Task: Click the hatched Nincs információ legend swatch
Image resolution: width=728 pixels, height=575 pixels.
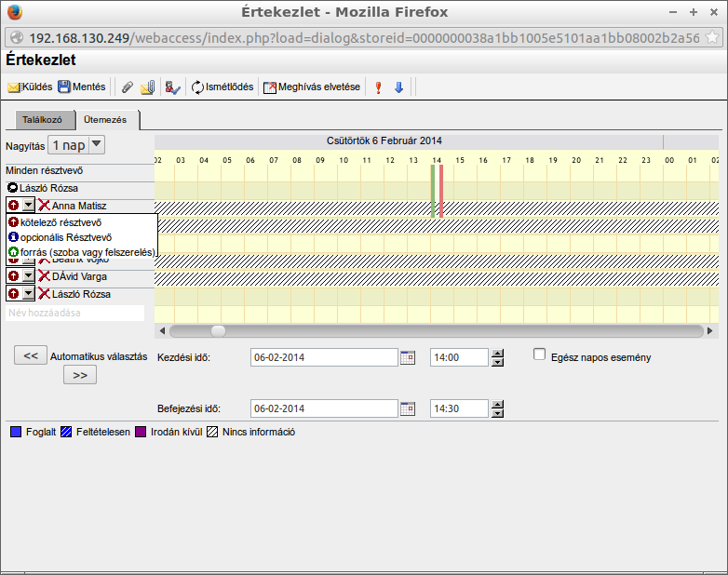Action: (212, 432)
